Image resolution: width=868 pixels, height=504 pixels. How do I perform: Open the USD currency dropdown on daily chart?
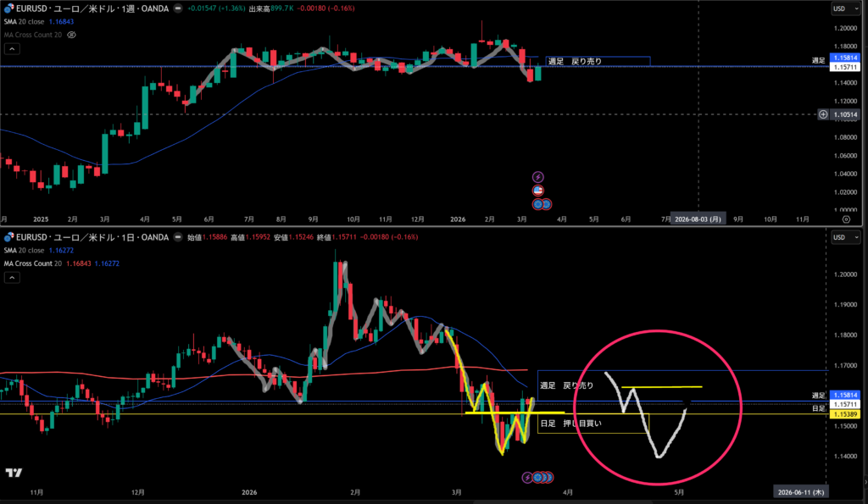click(x=840, y=238)
